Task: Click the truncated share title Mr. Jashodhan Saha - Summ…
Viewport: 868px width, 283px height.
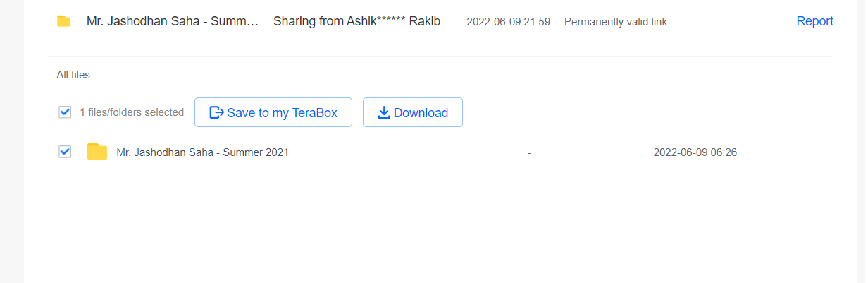Action: pyautogui.click(x=173, y=21)
